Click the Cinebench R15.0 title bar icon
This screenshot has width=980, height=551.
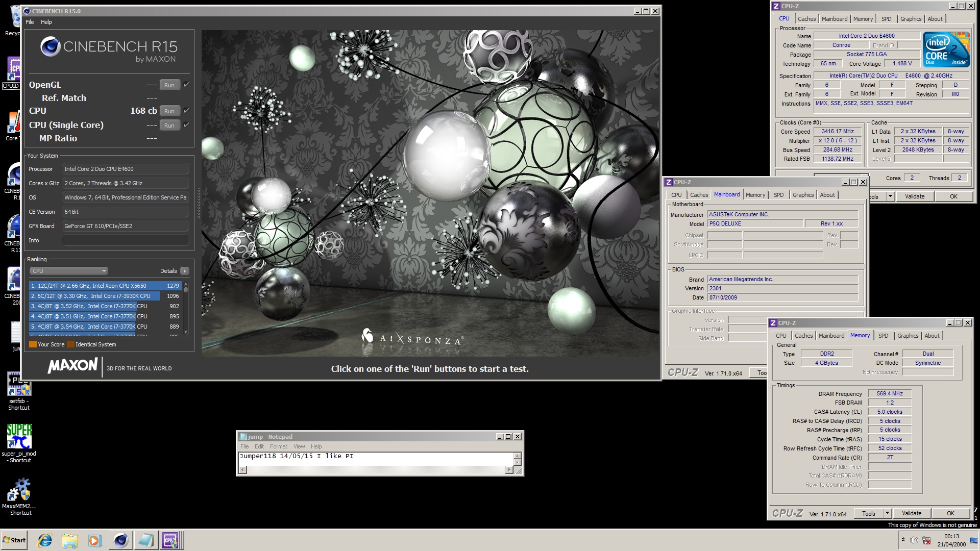pos(27,11)
